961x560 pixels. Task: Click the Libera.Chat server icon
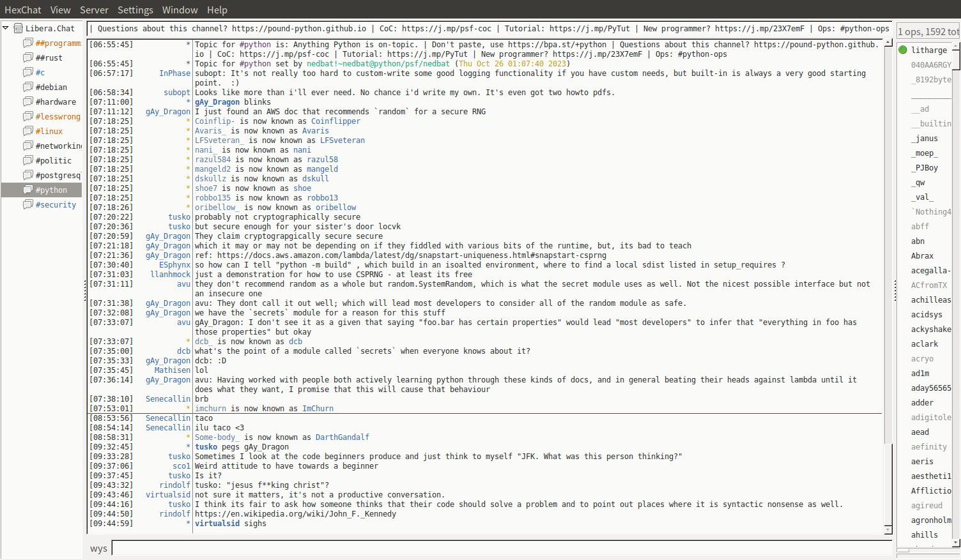18,28
